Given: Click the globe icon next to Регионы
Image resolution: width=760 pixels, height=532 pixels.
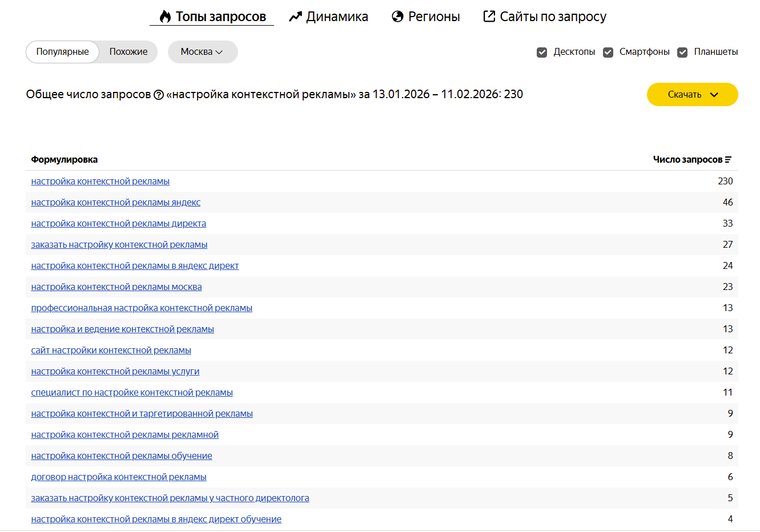Looking at the screenshot, I should [x=397, y=16].
